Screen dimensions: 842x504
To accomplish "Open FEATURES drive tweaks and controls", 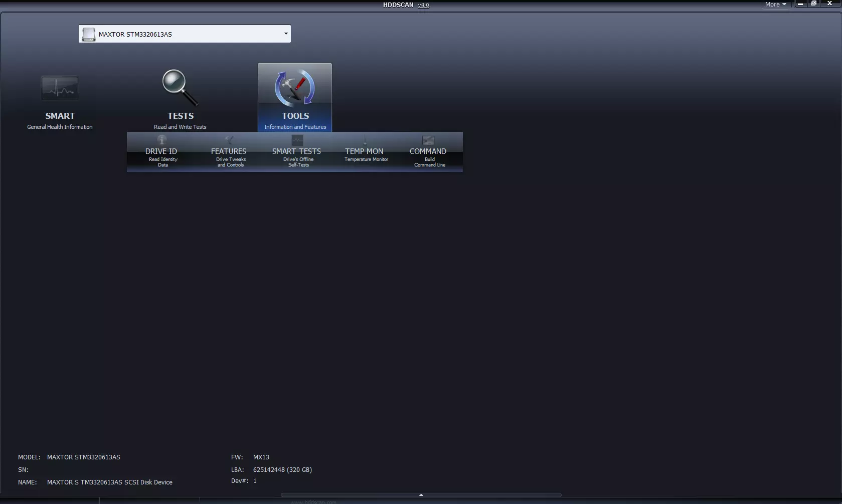I will [x=229, y=151].
